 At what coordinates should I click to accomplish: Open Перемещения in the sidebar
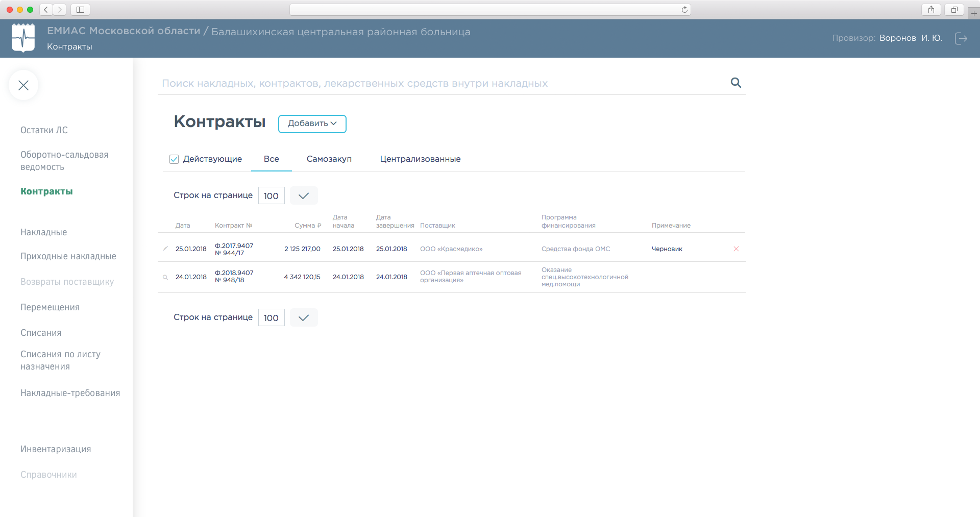(50, 307)
